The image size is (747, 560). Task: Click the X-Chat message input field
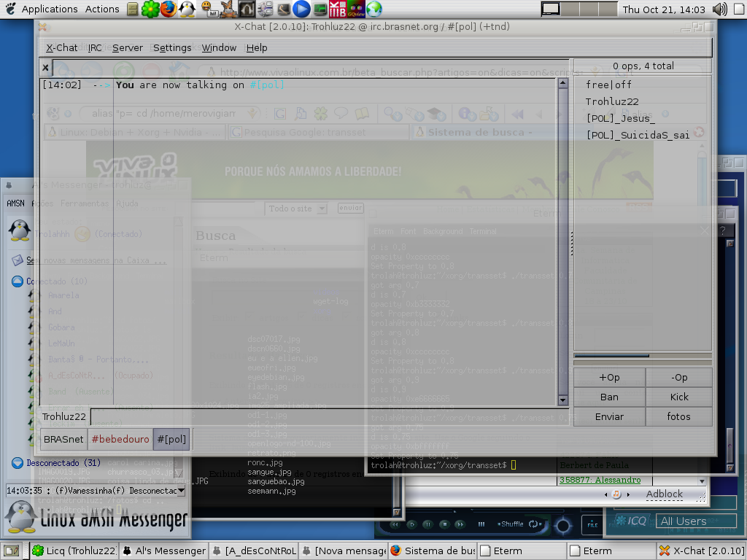click(329, 416)
